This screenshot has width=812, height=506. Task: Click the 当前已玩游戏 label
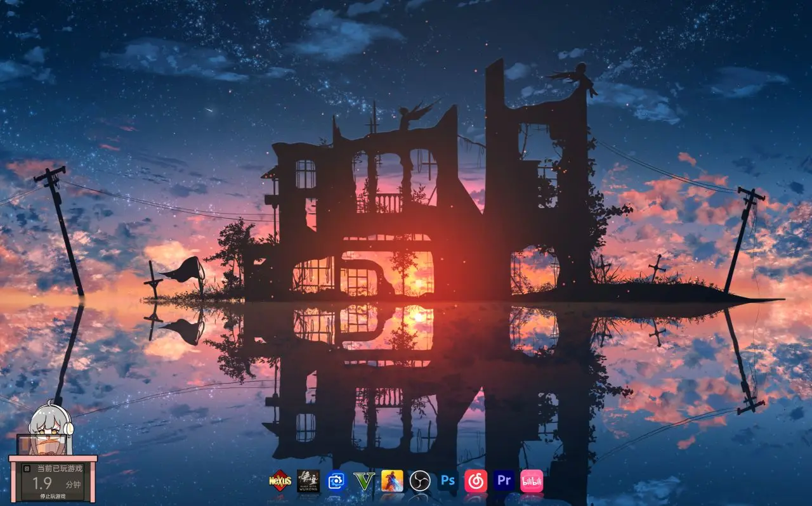pos(60,469)
